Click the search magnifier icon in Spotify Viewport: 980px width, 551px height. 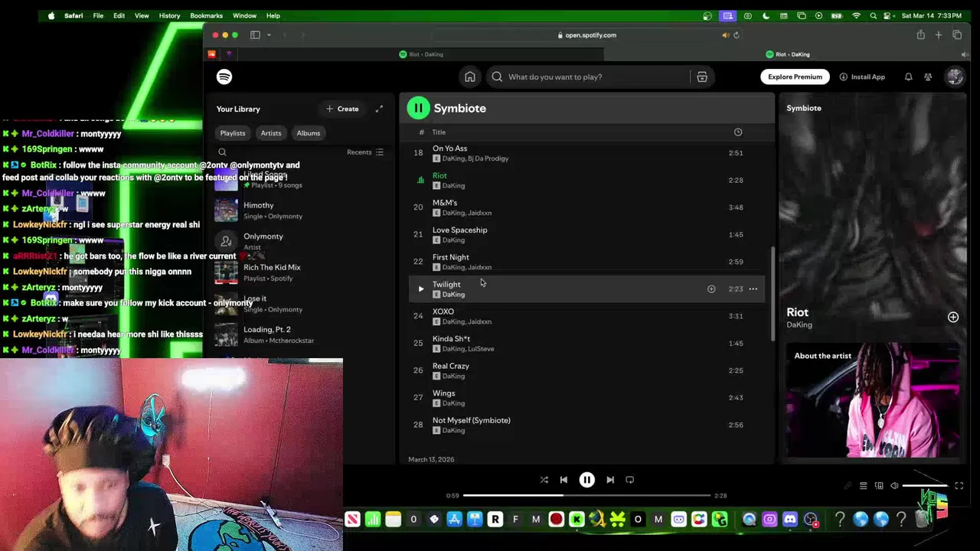click(x=497, y=77)
